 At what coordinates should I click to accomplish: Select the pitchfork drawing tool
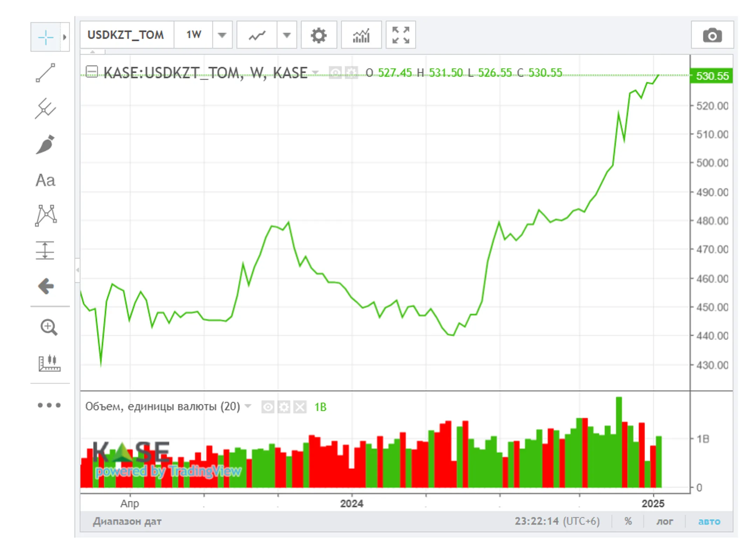[x=45, y=109]
